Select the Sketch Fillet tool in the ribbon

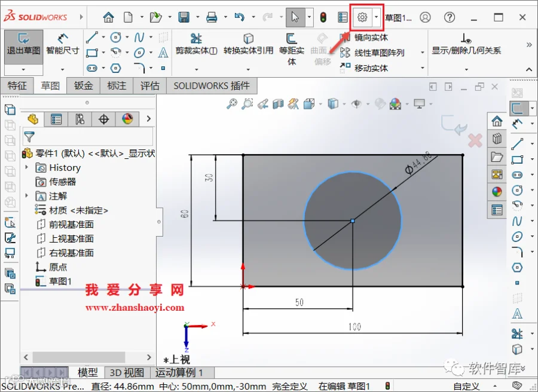coord(139,68)
